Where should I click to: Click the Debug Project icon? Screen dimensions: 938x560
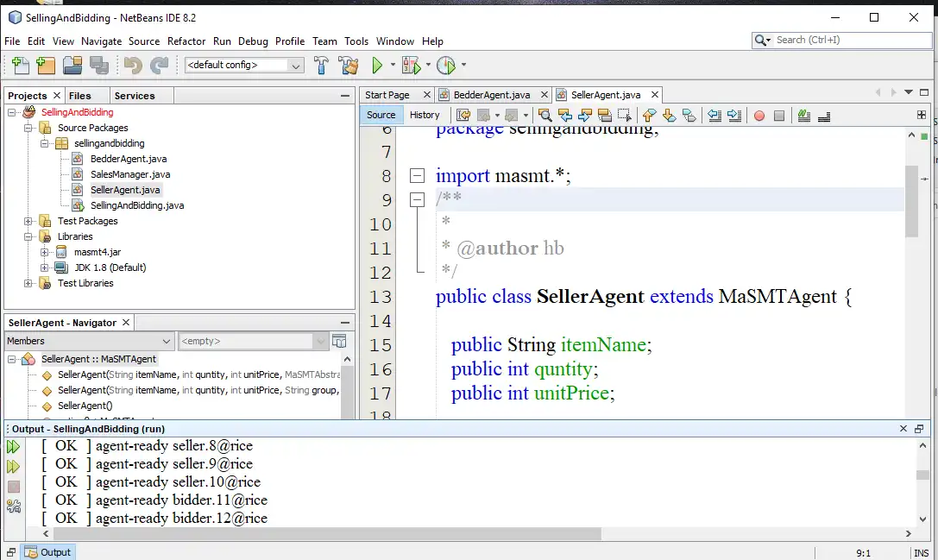412,66
